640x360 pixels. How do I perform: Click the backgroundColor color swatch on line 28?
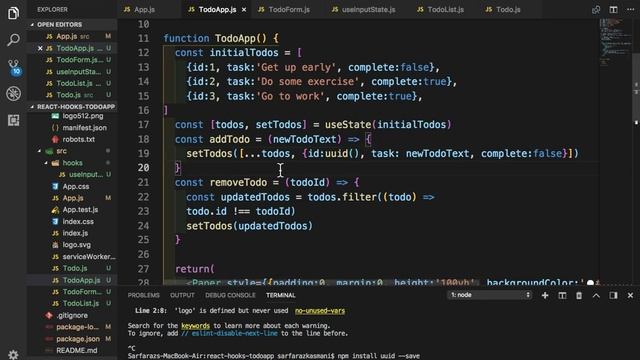point(590,283)
